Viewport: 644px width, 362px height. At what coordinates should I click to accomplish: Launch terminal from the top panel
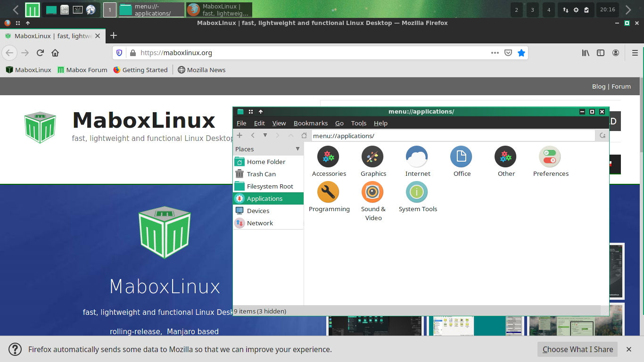78,9
